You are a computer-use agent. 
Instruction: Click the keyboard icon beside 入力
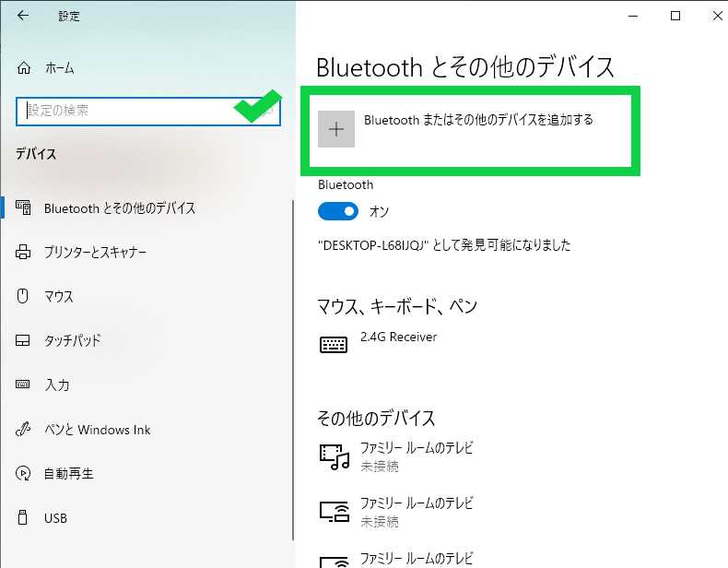click(x=23, y=385)
